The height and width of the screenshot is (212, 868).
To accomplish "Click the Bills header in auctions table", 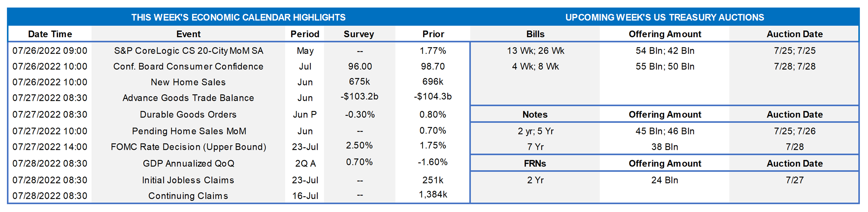I will [x=535, y=34].
